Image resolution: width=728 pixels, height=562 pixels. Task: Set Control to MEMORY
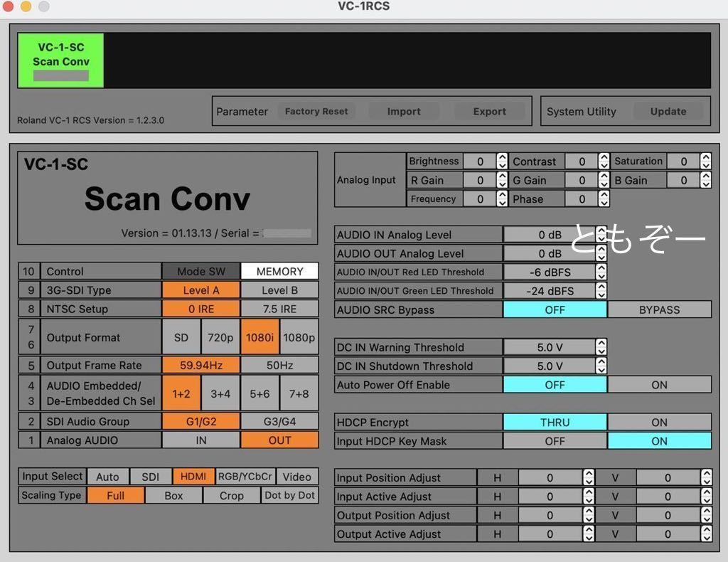(279, 271)
